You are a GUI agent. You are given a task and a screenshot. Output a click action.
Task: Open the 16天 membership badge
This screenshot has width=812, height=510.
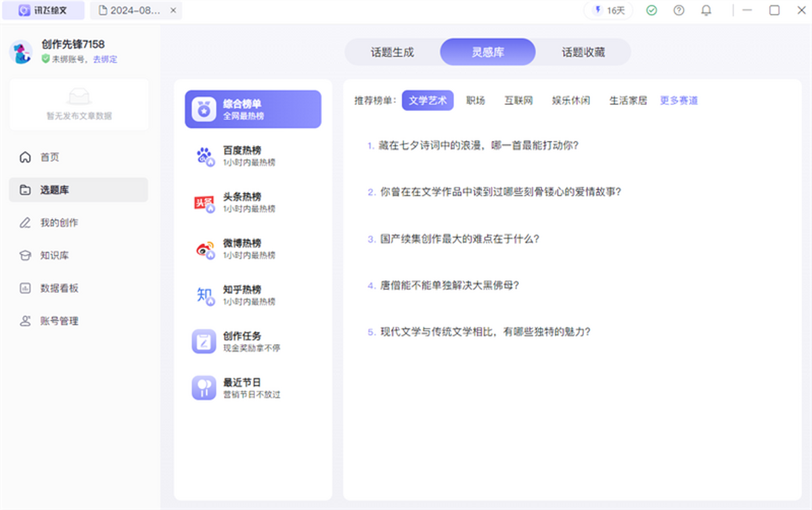[x=609, y=11]
